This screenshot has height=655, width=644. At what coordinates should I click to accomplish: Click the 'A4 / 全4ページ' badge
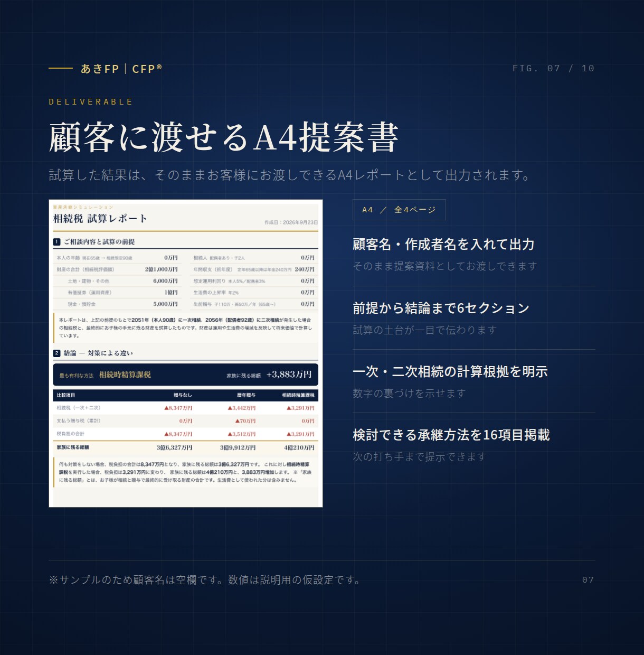tap(399, 210)
